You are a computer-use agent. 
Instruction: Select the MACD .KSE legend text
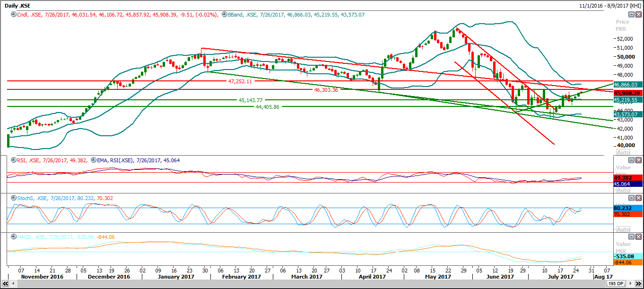(x=66, y=236)
